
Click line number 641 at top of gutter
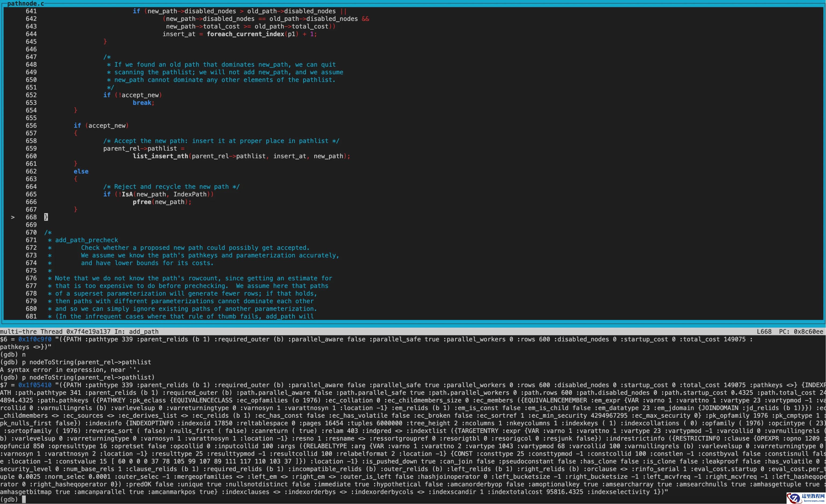click(31, 11)
